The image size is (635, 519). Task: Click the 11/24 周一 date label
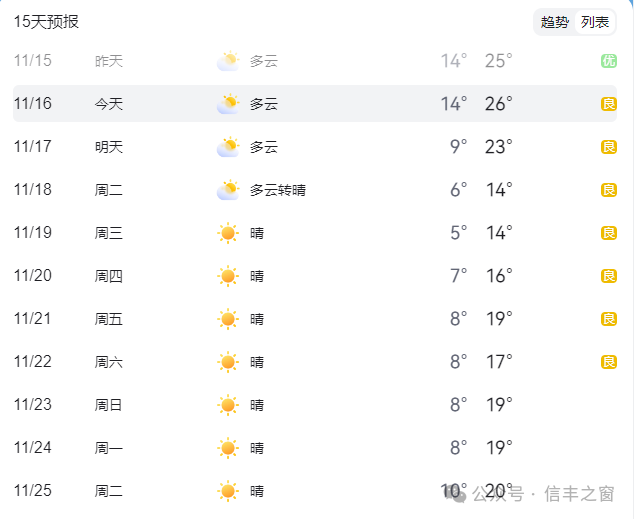33,448
